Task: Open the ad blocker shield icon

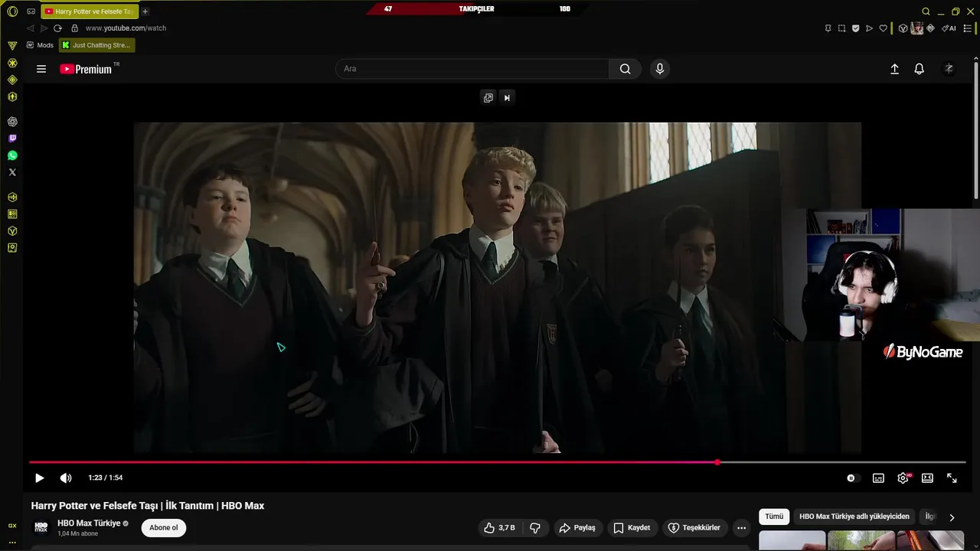Action: point(855,28)
